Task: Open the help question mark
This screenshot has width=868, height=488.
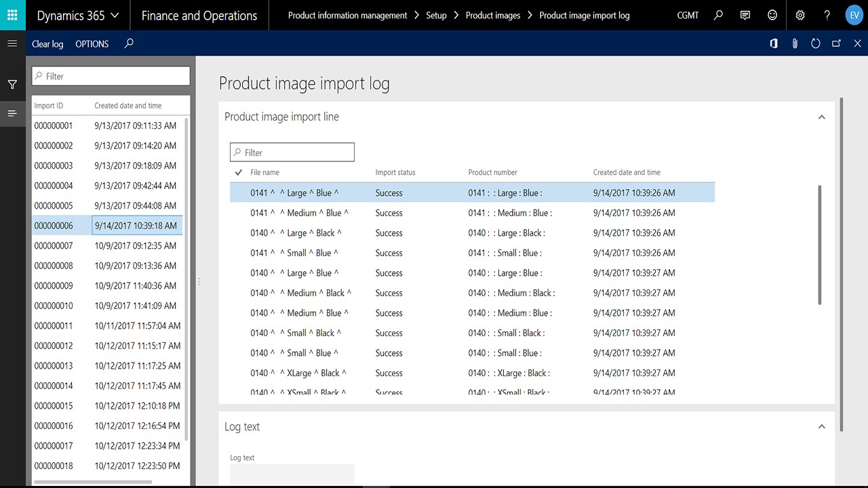Action: pyautogui.click(x=827, y=15)
